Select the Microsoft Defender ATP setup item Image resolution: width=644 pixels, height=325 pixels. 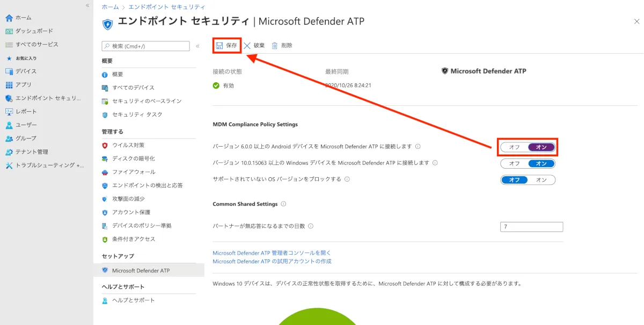click(149, 270)
